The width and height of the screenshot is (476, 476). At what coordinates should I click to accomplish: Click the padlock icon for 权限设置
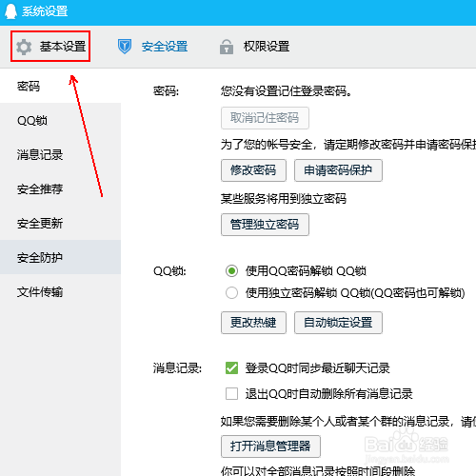click(227, 47)
